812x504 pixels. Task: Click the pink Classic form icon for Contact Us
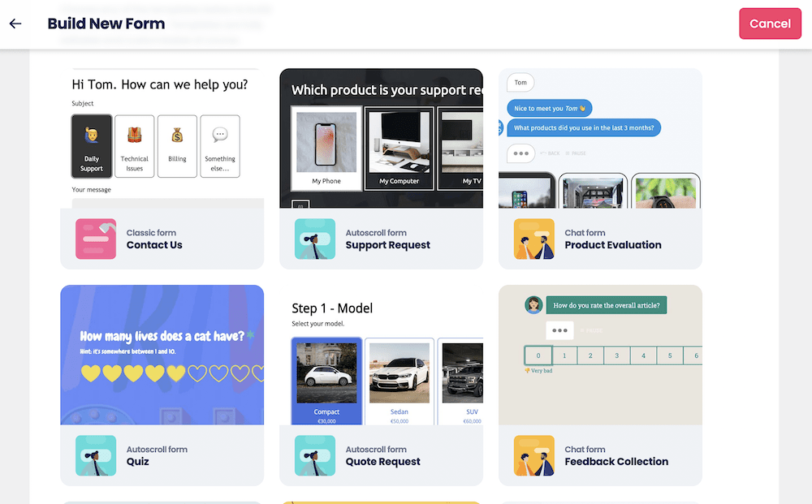pyautogui.click(x=96, y=239)
